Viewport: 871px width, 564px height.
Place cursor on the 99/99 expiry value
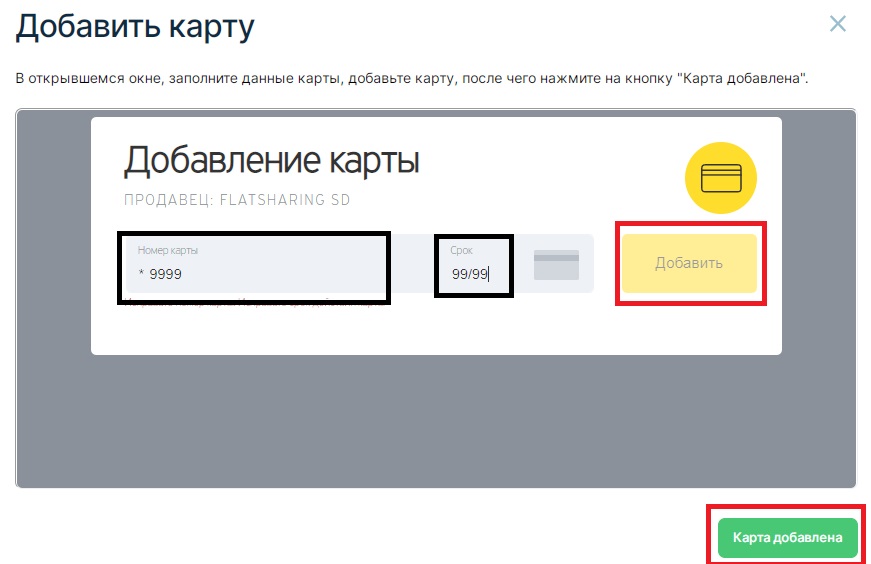[469, 274]
